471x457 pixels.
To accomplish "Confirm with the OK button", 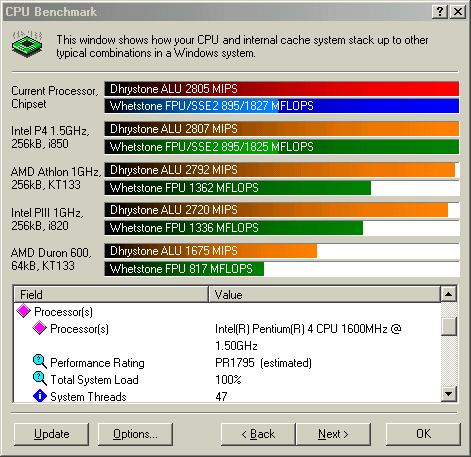I will pyautogui.click(x=423, y=434).
